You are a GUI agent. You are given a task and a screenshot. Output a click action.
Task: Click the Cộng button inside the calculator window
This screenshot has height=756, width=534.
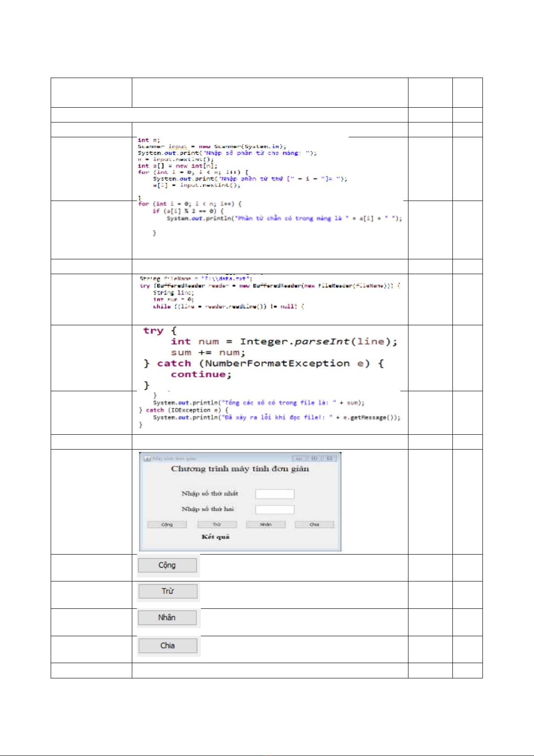pyautogui.click(x=167, y=524)
